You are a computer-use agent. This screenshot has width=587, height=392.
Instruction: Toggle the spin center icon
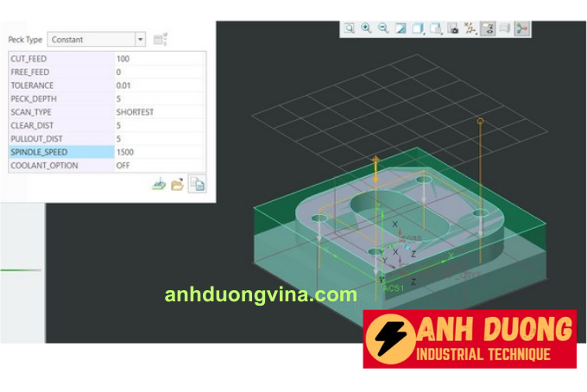pos(521,28)
